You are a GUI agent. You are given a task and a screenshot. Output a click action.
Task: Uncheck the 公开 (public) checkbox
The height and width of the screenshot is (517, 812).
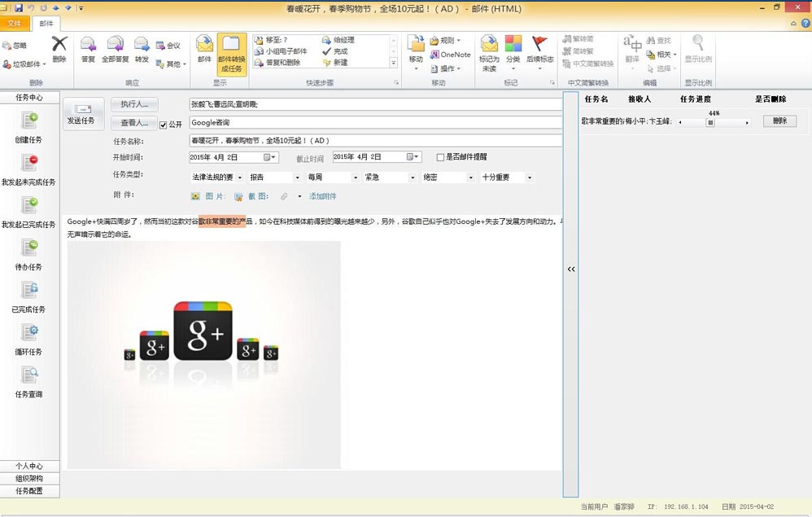click(x=164, y=125)
